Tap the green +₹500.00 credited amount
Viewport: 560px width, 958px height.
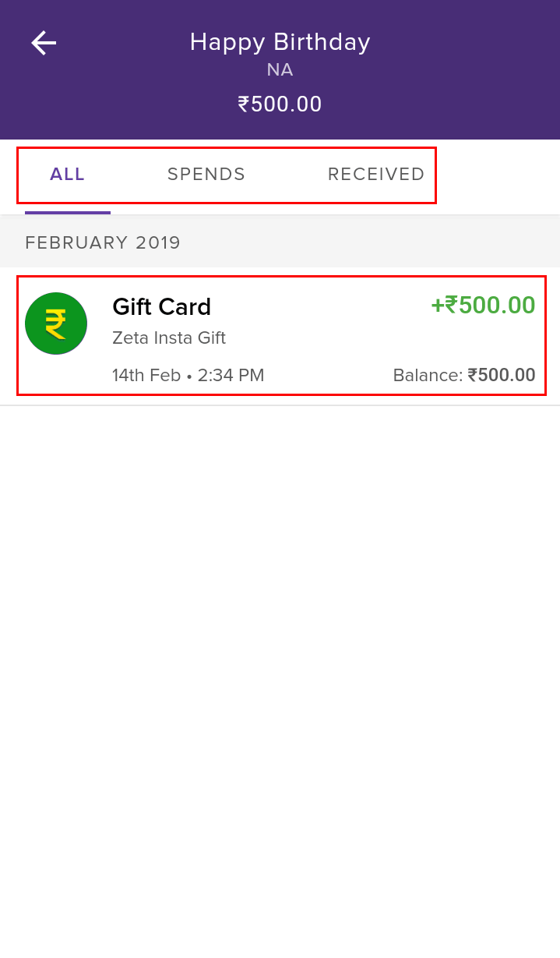coord(483,306)
